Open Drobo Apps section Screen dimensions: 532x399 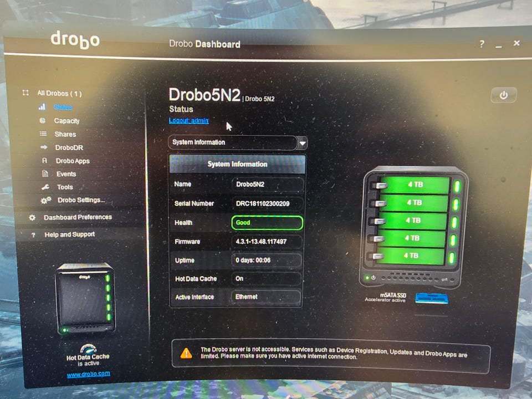[x=73, y=161]
